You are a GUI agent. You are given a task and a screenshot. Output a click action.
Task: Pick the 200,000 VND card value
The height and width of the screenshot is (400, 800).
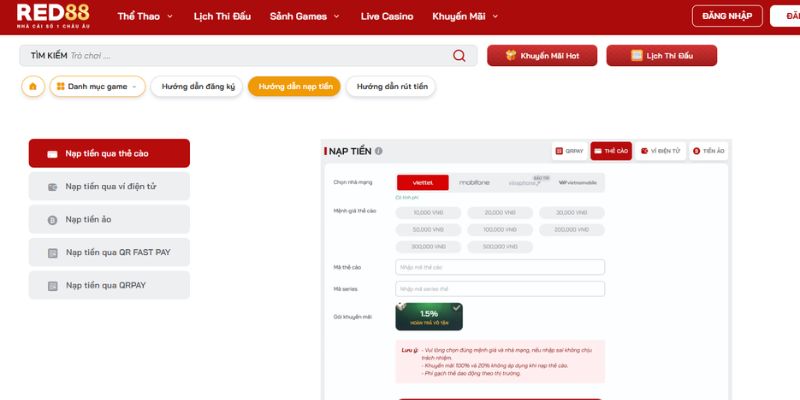click(x=572, y=230)
